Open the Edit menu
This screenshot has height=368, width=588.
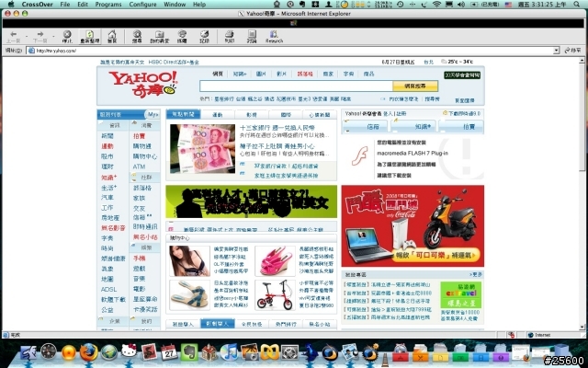click(x=83, y=5)
